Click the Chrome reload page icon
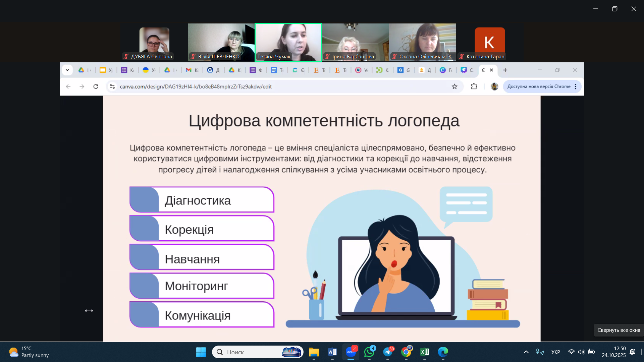The width and height of the screenshot is (644, 362). pos(96,86)
